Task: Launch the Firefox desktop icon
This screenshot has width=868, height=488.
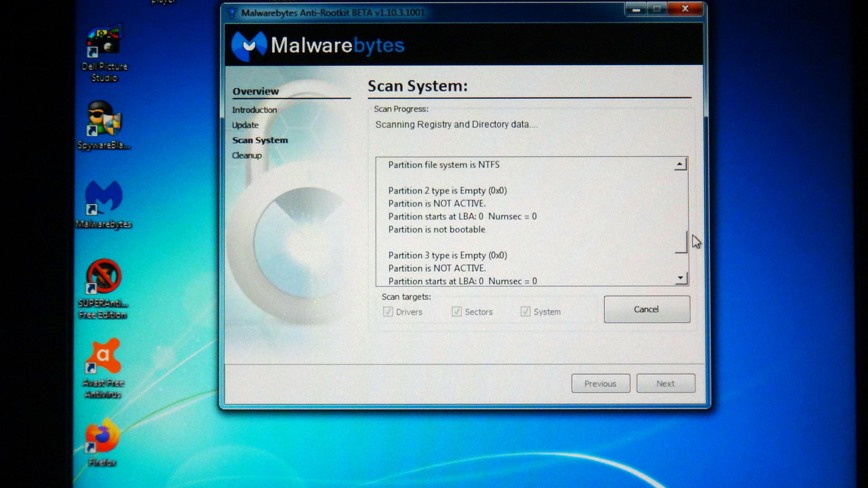Action: pyautogui.click(x=102, y=443)
